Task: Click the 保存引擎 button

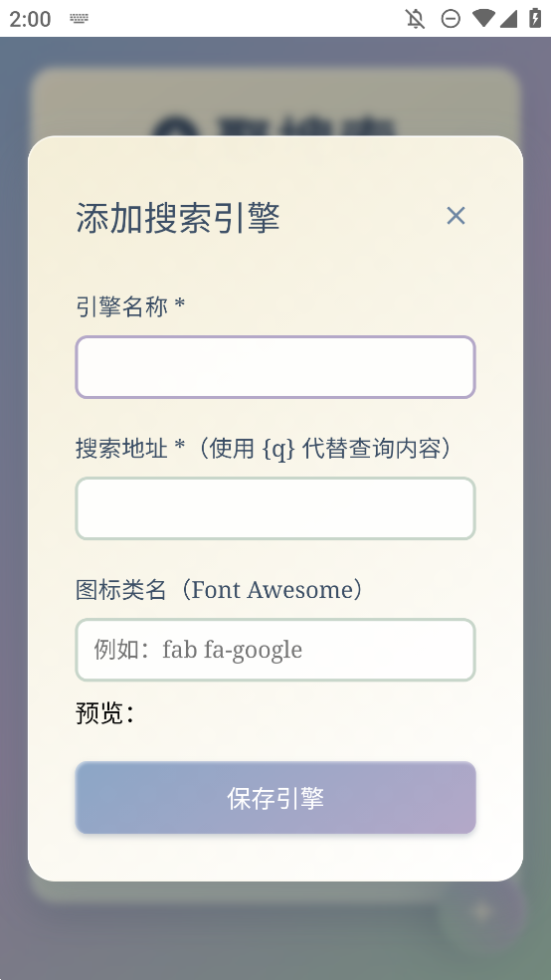Action: click(275, 798)
